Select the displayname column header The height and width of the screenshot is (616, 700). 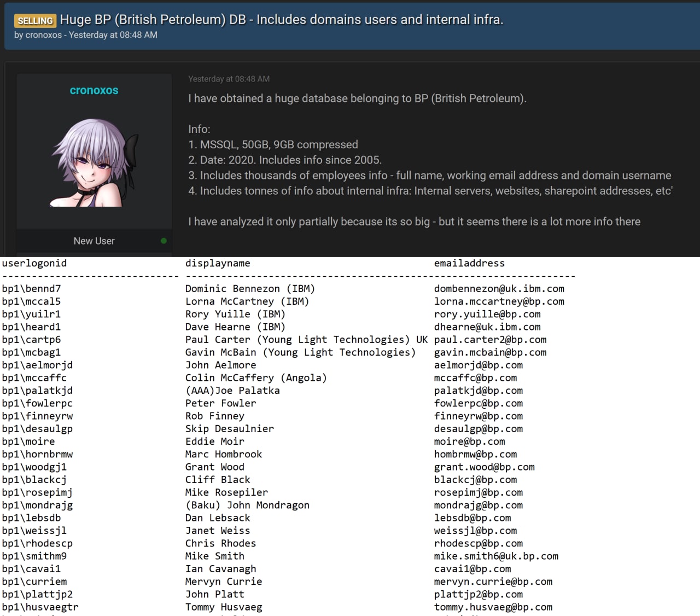[x=218, y=263]
